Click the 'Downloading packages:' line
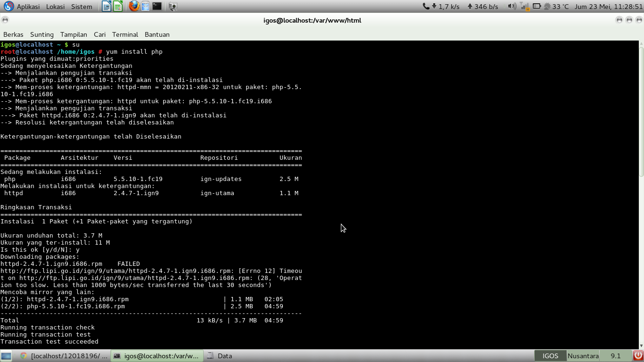This screenshot has width=644, height=362. [40, 257]
